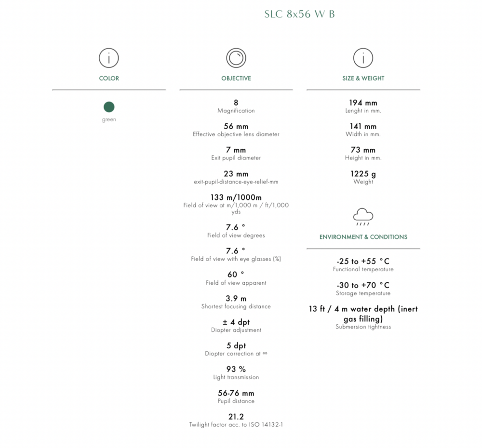The width and height of the screenshot is (482, 448).
Task: Click the rain cloud environment icon
Action: pyautogui.click(x=363, y=217)
